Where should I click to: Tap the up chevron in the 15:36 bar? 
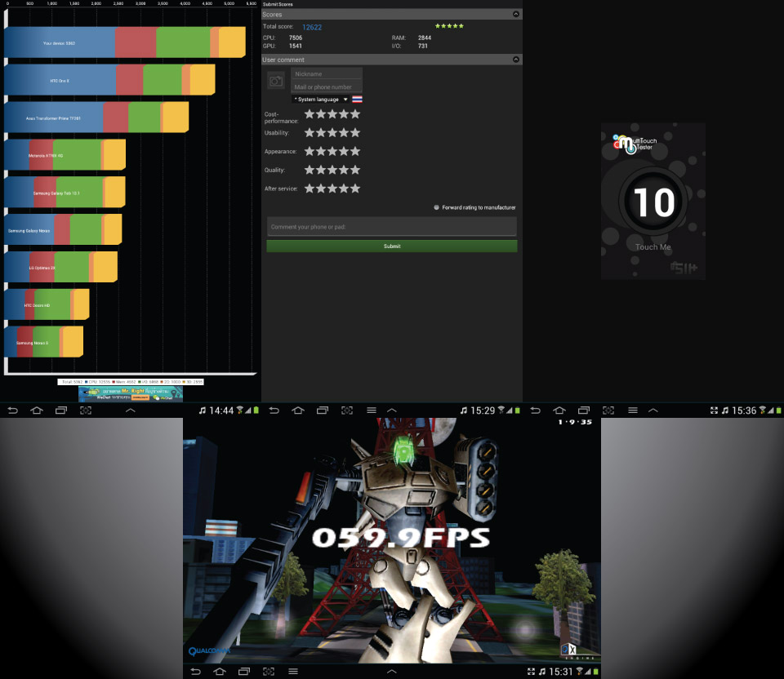click(653, 411)
